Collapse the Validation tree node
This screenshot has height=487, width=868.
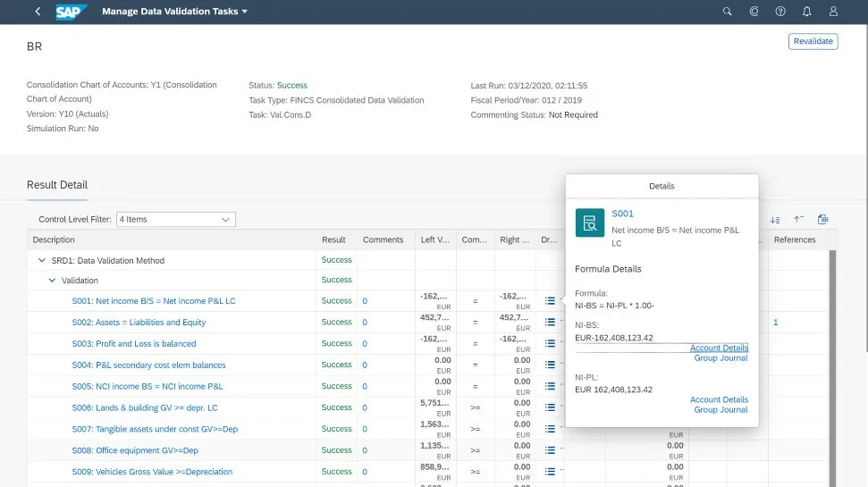tap(52, 281)
